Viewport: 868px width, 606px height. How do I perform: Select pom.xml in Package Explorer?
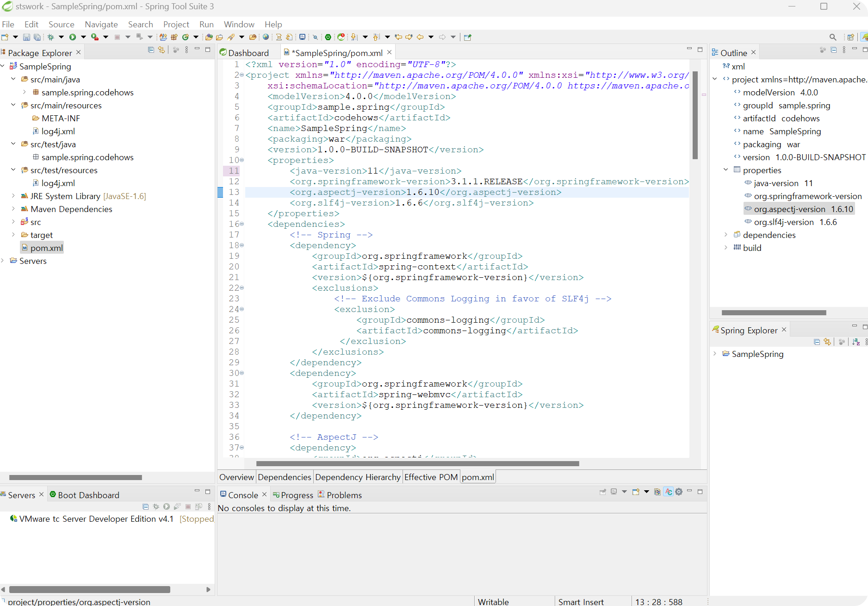[42, 248]
